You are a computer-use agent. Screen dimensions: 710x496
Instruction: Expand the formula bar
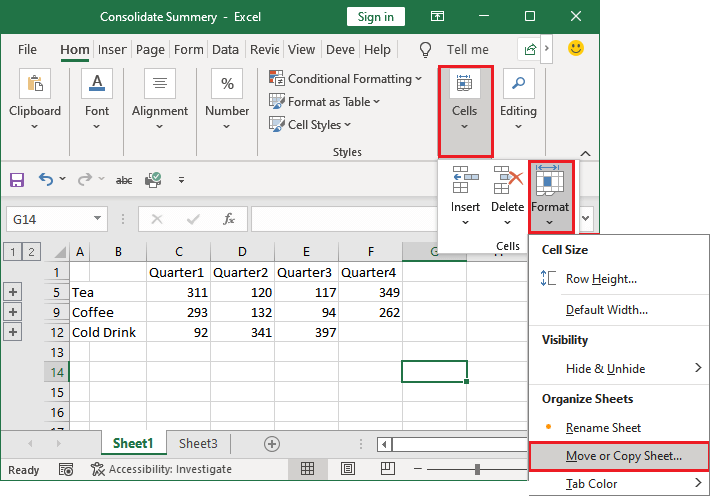click(585, 218)
